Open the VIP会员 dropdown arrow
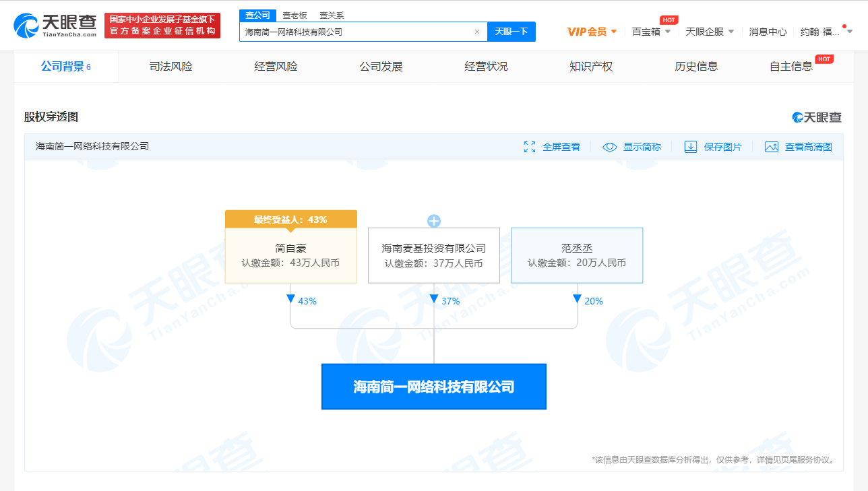The width and height of the screenshot is (868, 491). (x=614, y=32)
